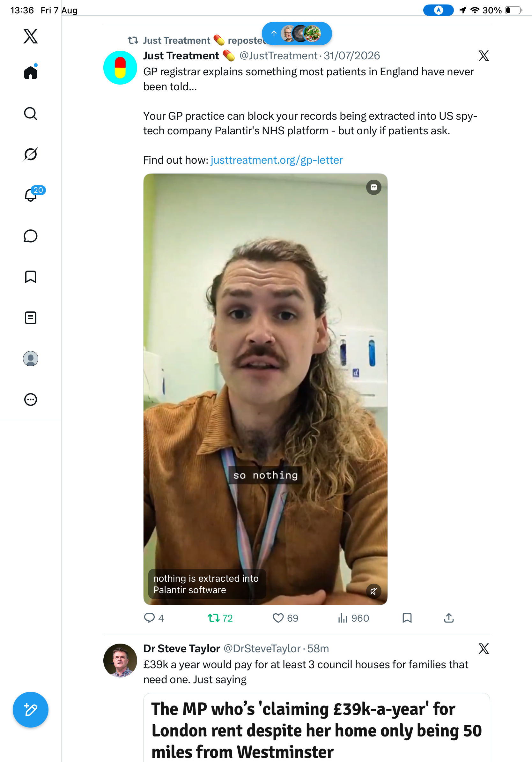Open Grok options on Dr Steve Taylor post

pyautogui.click(x=484, y=648)
